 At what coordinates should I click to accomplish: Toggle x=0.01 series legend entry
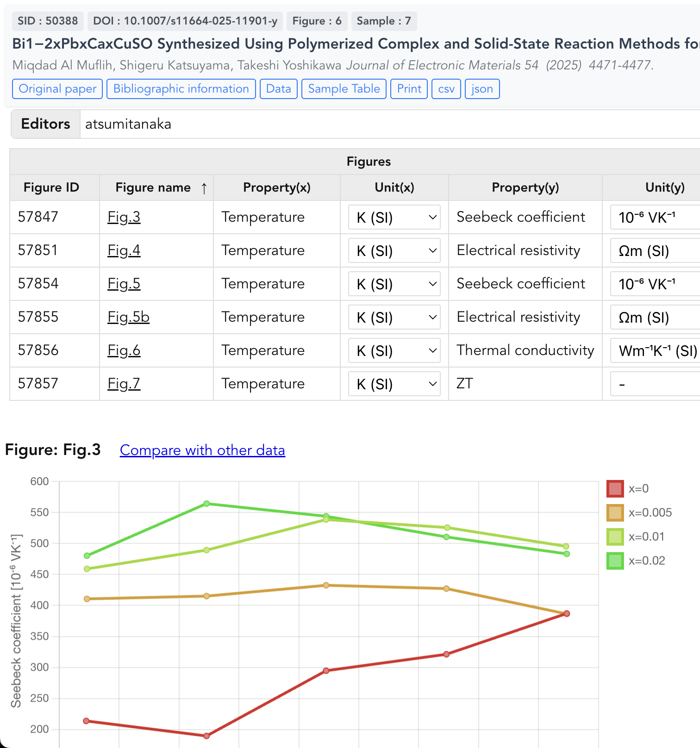tap(615, 536)
